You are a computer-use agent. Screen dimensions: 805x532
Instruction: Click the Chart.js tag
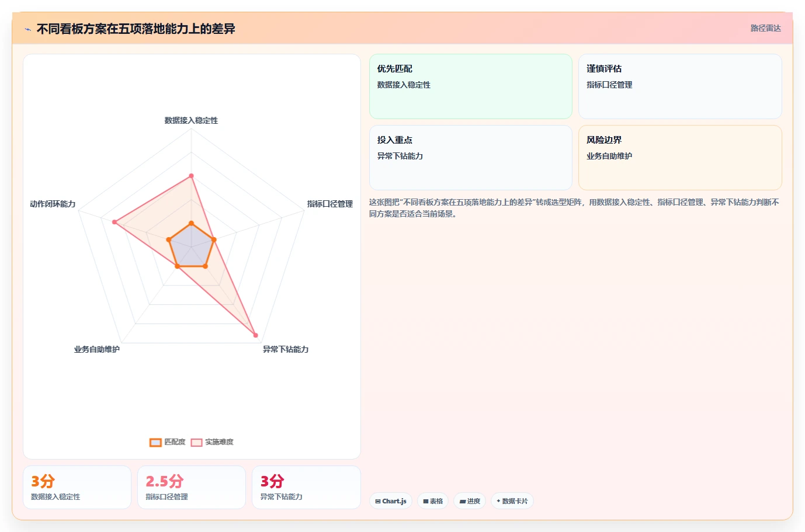point(391,501)
